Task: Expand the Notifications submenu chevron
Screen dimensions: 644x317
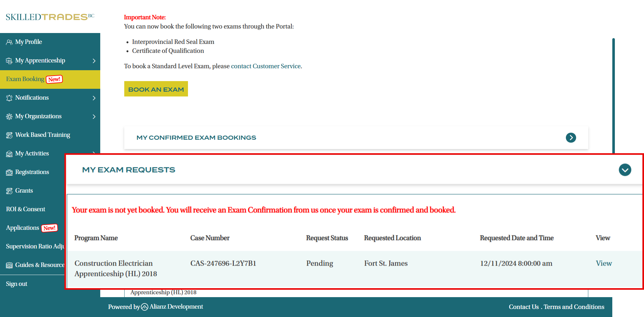Action: 94,98
